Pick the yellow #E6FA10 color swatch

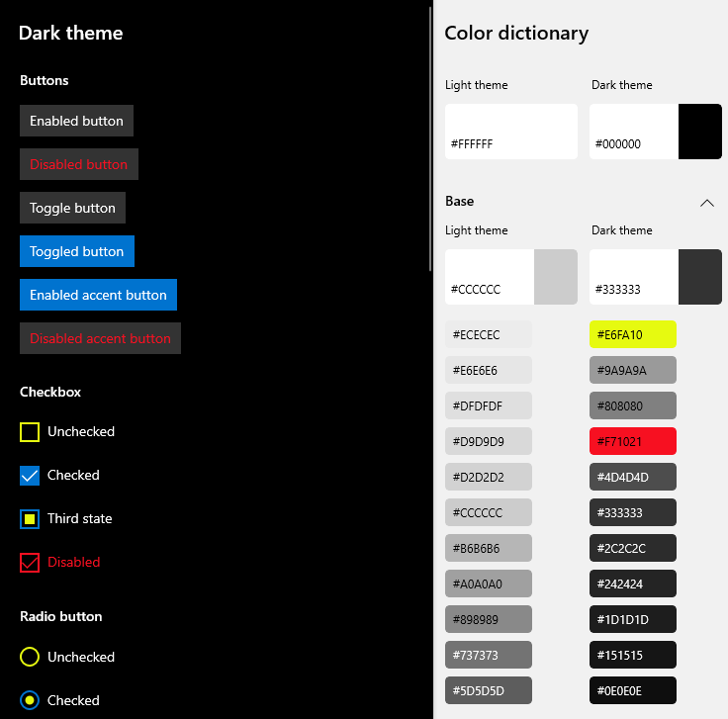[x=633, y=334]
